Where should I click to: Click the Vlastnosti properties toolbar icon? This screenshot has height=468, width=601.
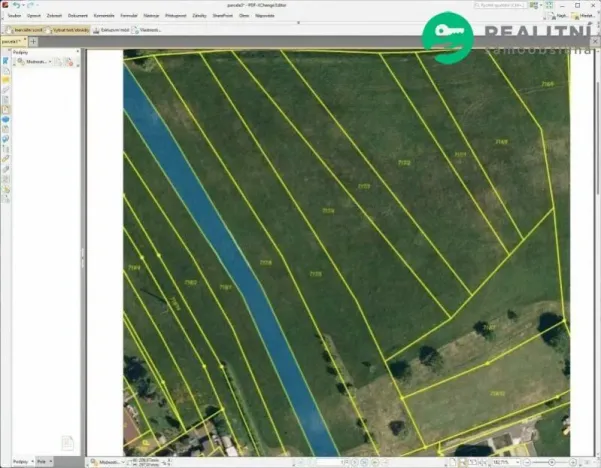pyautogui.click(x=150, y=30)
